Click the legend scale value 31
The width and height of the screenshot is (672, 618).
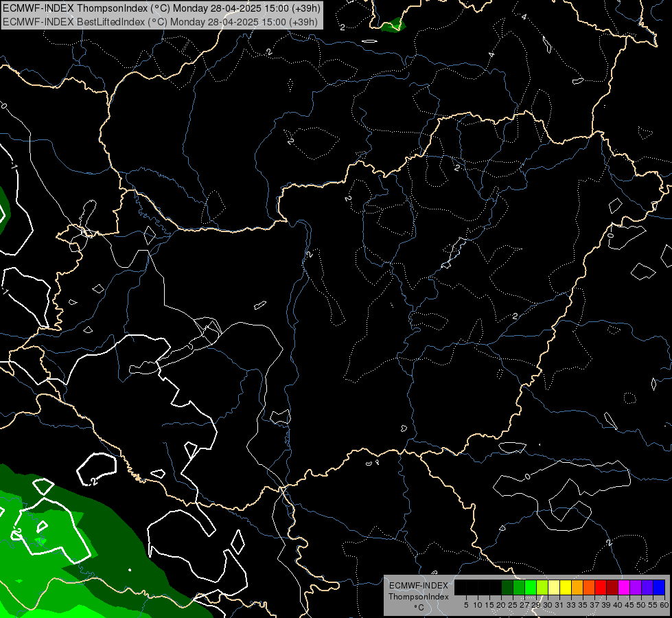coord(559,605)
